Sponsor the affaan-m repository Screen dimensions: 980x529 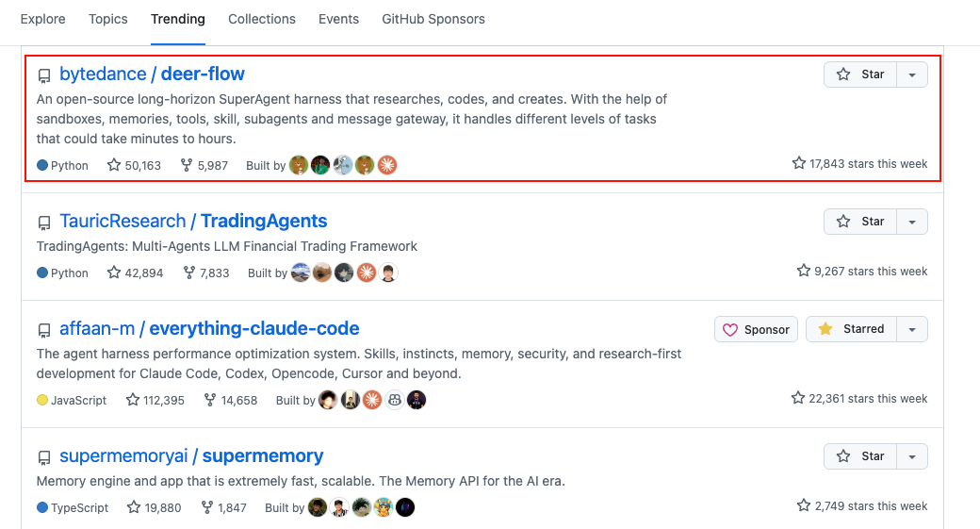(756, 329)
